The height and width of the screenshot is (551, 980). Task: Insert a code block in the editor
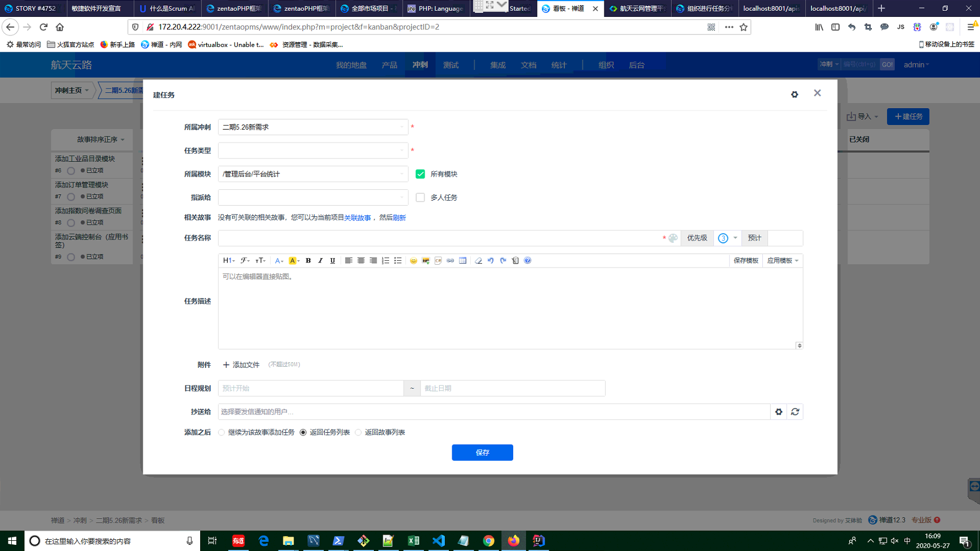[x=438, y=260]
